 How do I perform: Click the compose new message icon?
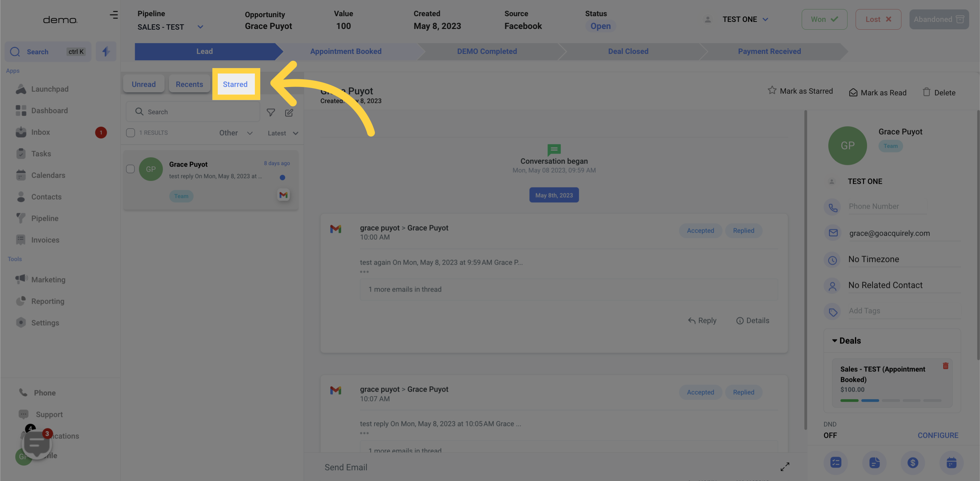pyautogui.click(x=289, y=113)
